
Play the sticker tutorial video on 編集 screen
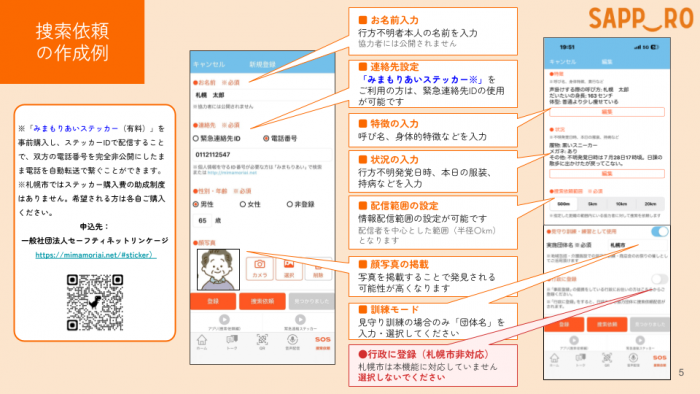pos(640,340)
